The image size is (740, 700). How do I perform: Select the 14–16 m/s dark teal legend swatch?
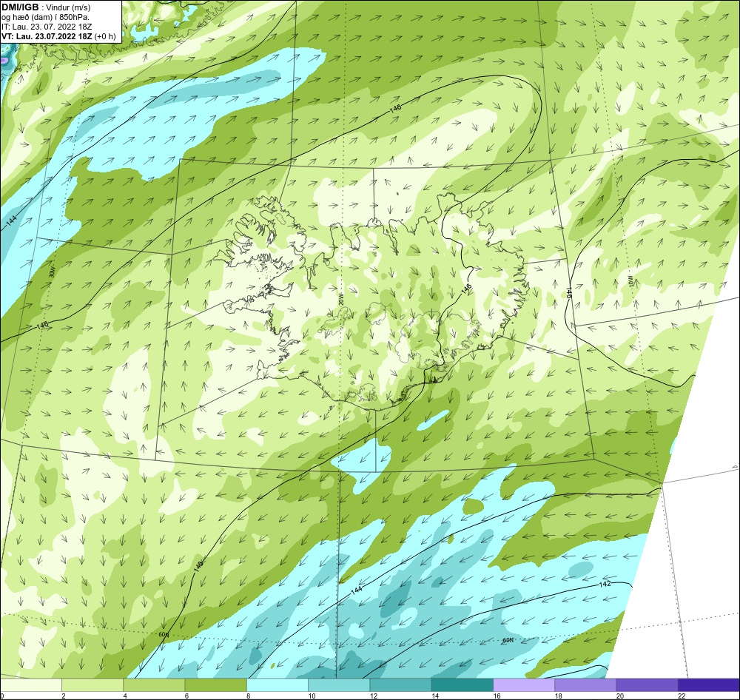coord(462,684)
